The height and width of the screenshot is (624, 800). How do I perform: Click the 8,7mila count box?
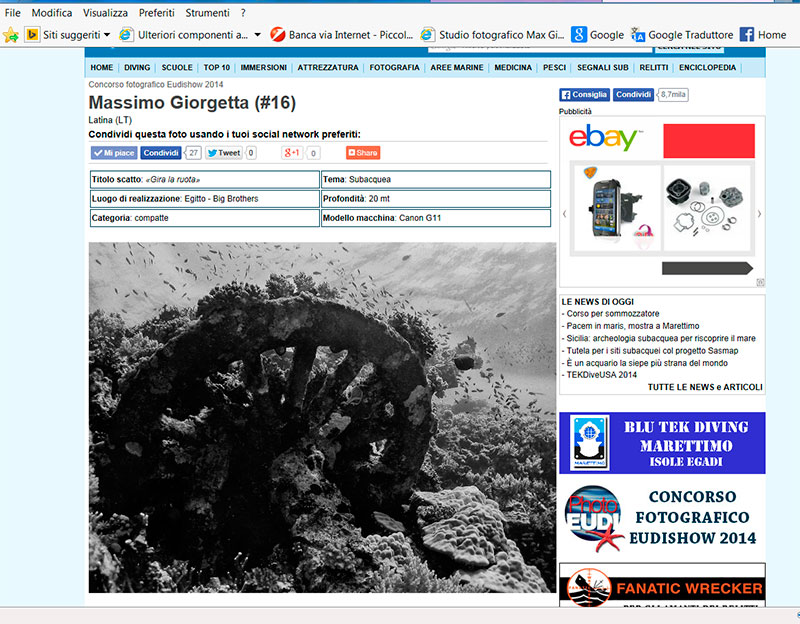(x=673, y=94)
